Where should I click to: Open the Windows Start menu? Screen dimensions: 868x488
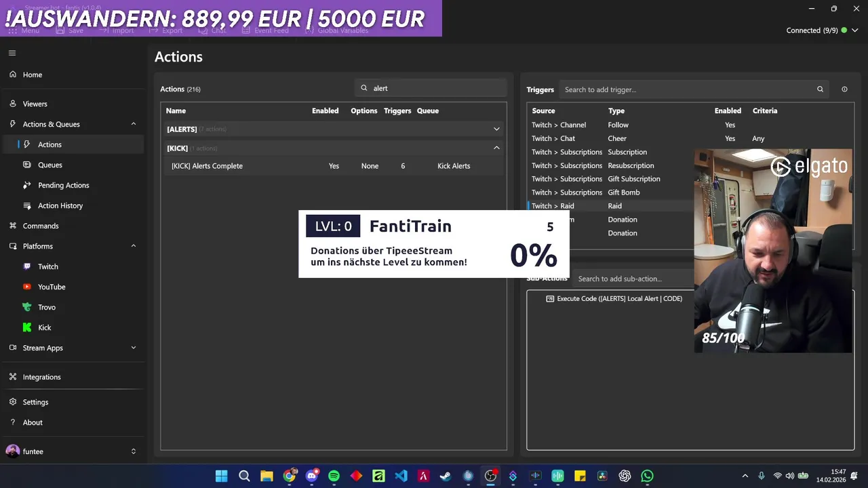pyautogui.click(x=222, y=476)
